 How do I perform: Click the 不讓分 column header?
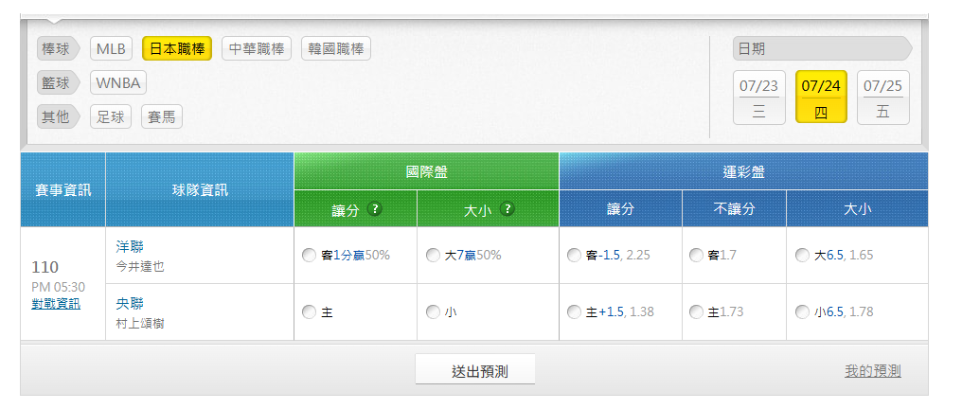click(x=734, y=209)
